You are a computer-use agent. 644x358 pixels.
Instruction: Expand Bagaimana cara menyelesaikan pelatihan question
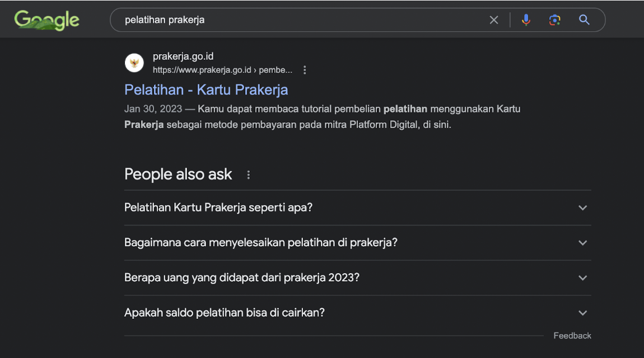pos(358,243)
